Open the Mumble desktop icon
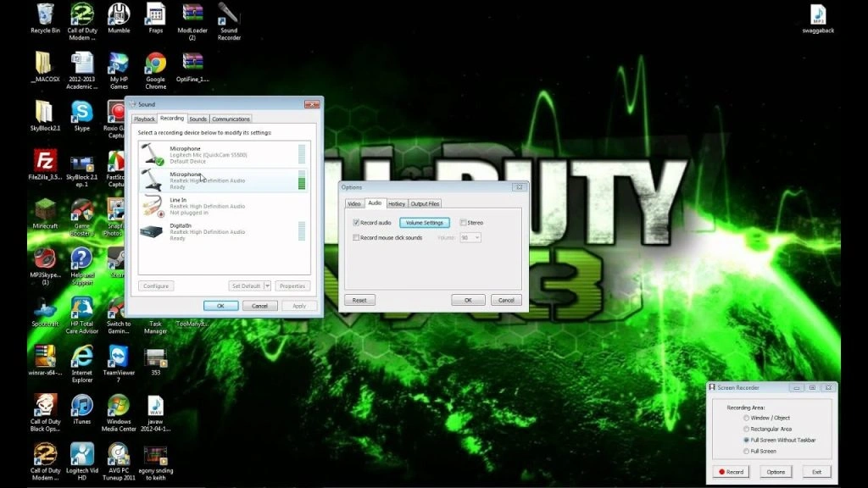 click(x=119, y=19)
